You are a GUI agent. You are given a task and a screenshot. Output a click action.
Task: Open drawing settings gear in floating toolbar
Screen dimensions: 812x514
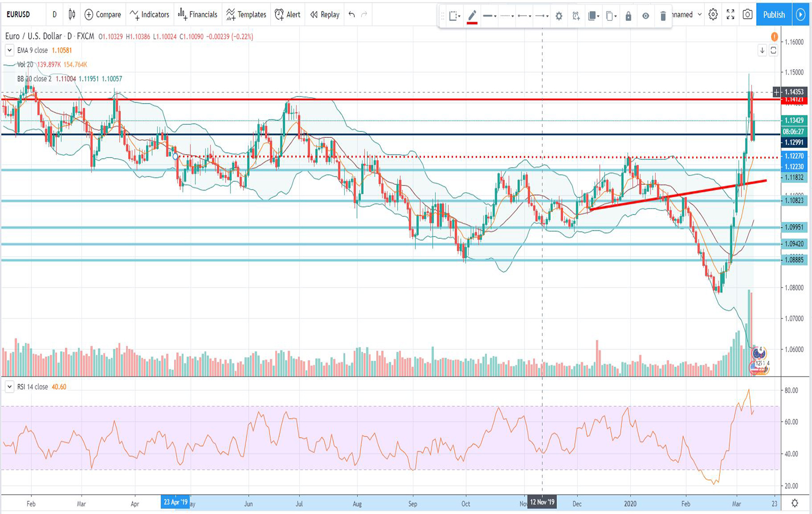559,16
